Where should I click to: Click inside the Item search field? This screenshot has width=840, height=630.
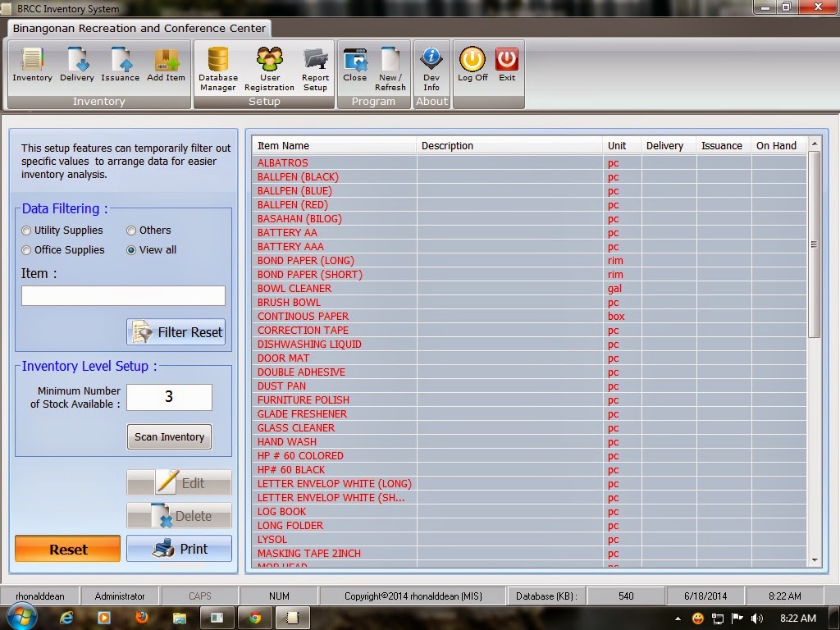click(x=123, y=295)
